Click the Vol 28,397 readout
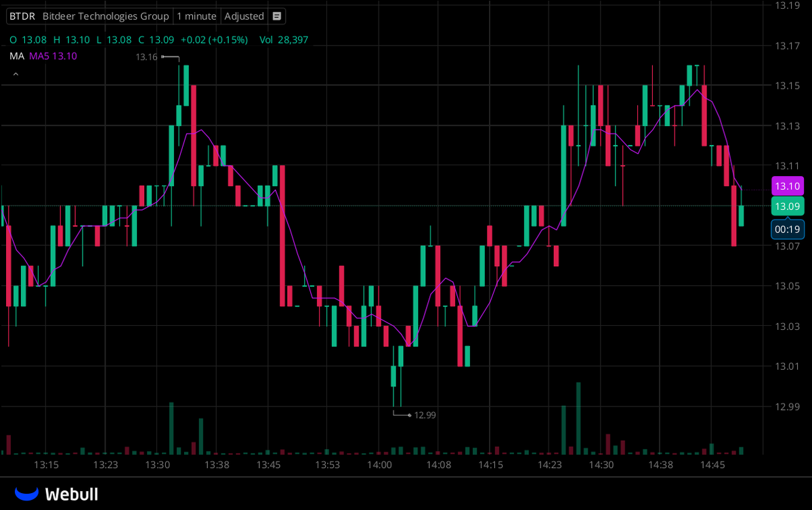The image size is (812, 510). point(284,40)
